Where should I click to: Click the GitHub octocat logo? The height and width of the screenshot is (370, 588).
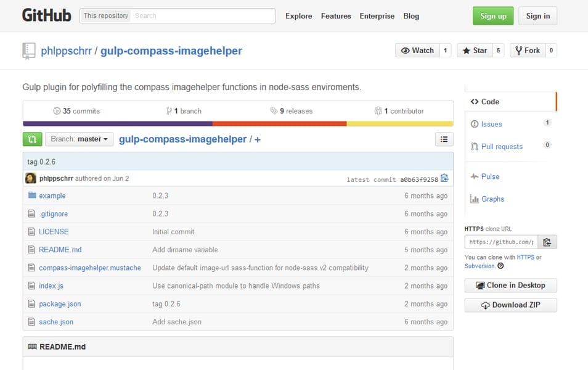pos(47,15)
